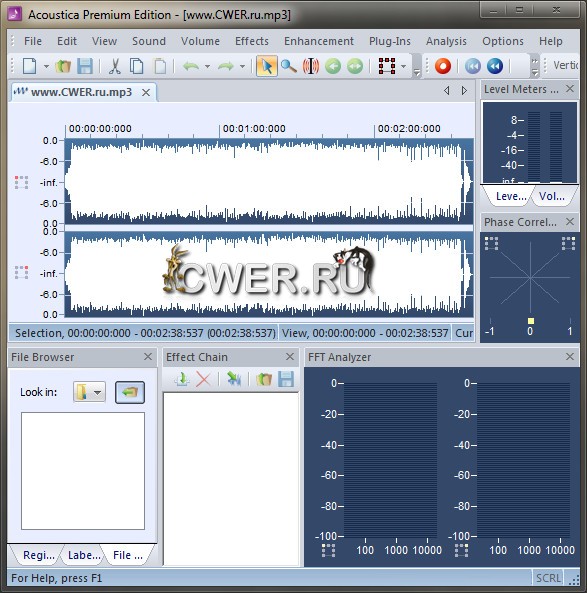Click the 00:01:00:000 mark on the timeline ruler
This screenshot has width=587, height=593.
pyautogui.click(x=254, y=129)
